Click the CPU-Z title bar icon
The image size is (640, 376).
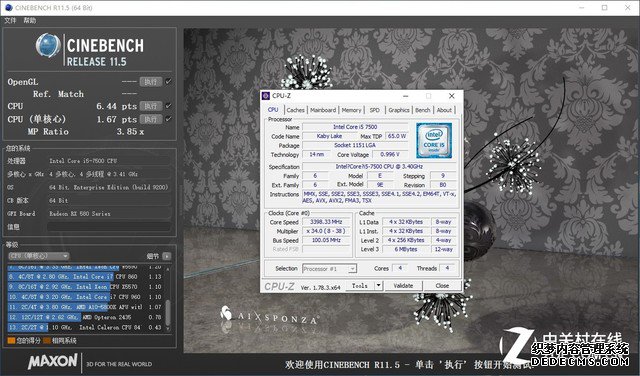266,96
